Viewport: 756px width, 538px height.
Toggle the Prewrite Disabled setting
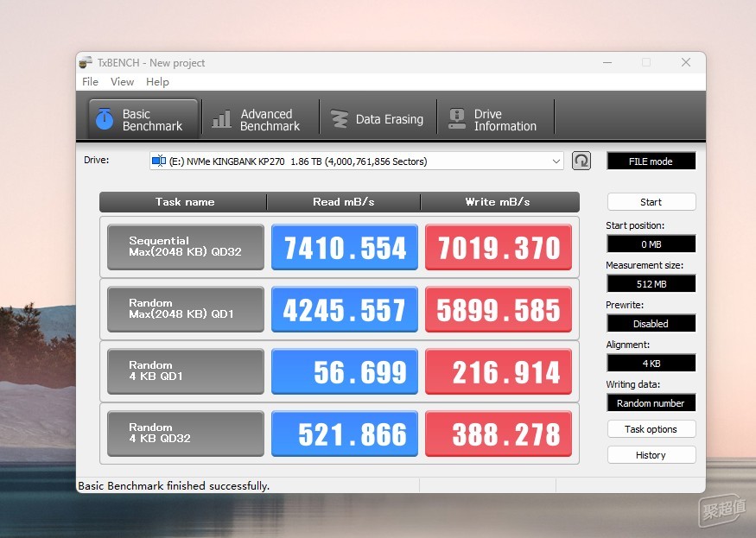(651, 323)
